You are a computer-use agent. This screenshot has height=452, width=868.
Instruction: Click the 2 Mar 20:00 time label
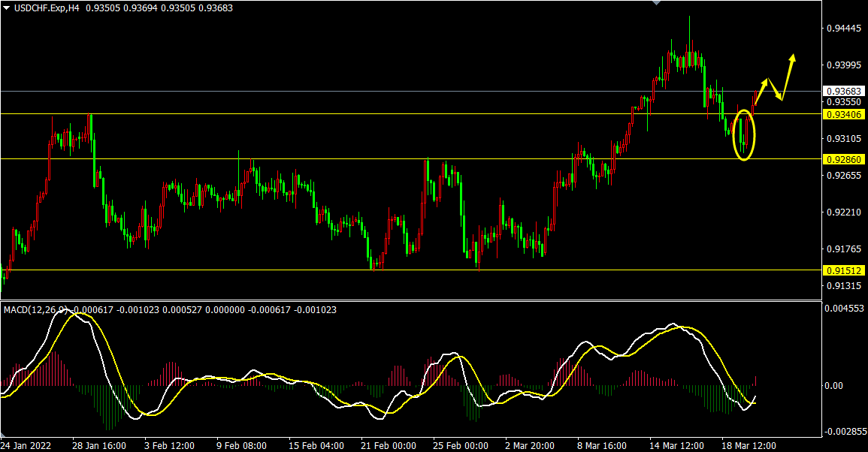click(530, 446)
